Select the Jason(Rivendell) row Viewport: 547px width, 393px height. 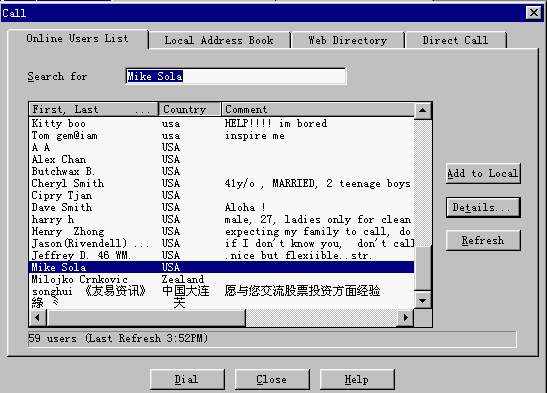click(x=222, y=243)
